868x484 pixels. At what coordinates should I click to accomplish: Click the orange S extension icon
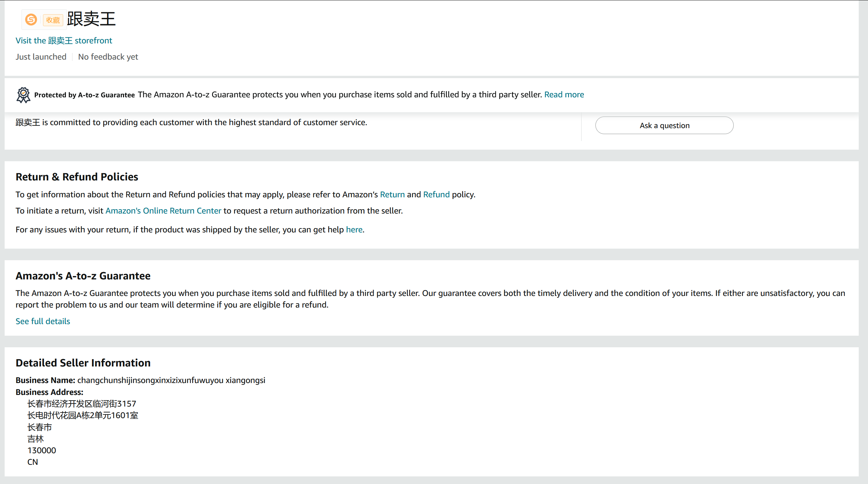[x=31, y=20]
